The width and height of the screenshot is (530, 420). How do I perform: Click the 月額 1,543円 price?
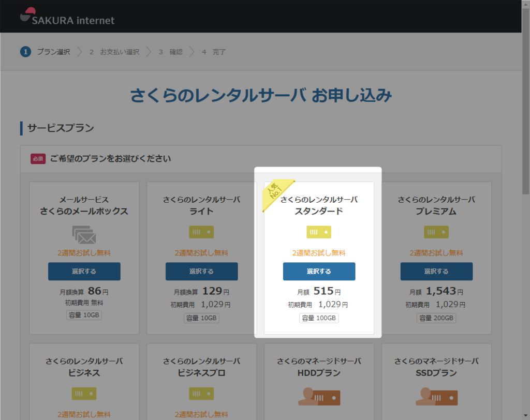pos(436,291)
